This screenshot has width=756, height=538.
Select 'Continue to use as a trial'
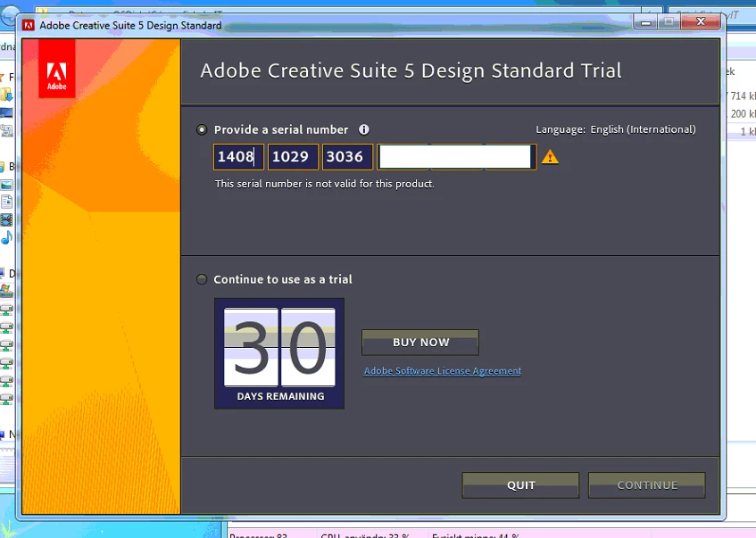202,279
